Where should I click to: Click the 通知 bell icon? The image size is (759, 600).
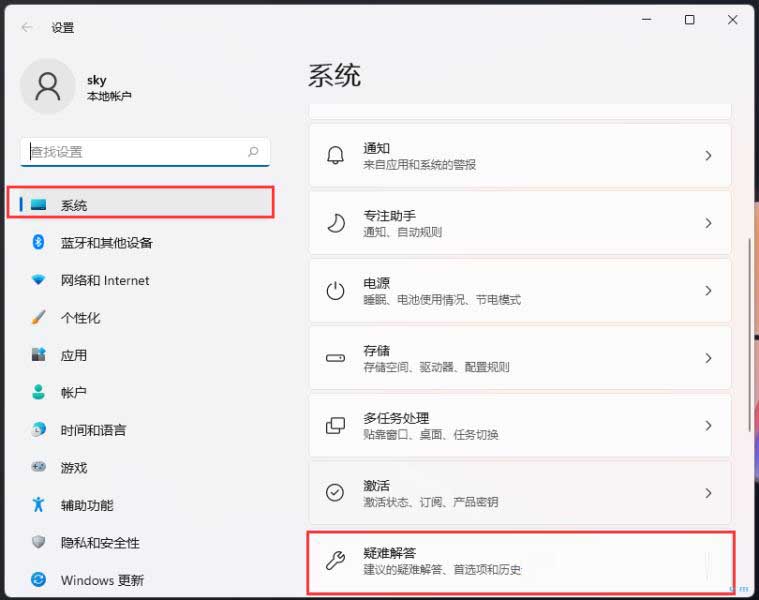[x=335, y=156]
